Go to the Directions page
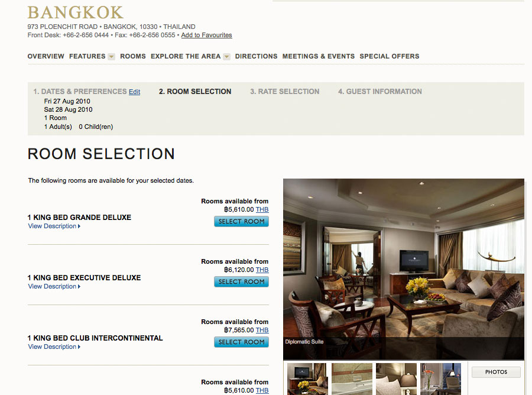This screenshot has width=532, height=395. click(256, 56)
